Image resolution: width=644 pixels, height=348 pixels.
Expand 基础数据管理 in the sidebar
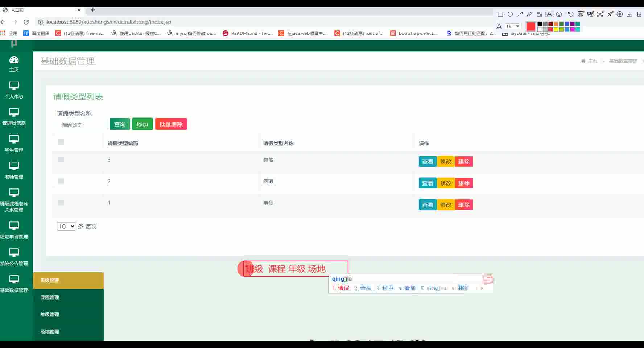pyautogui.click(x=14, y=284)
